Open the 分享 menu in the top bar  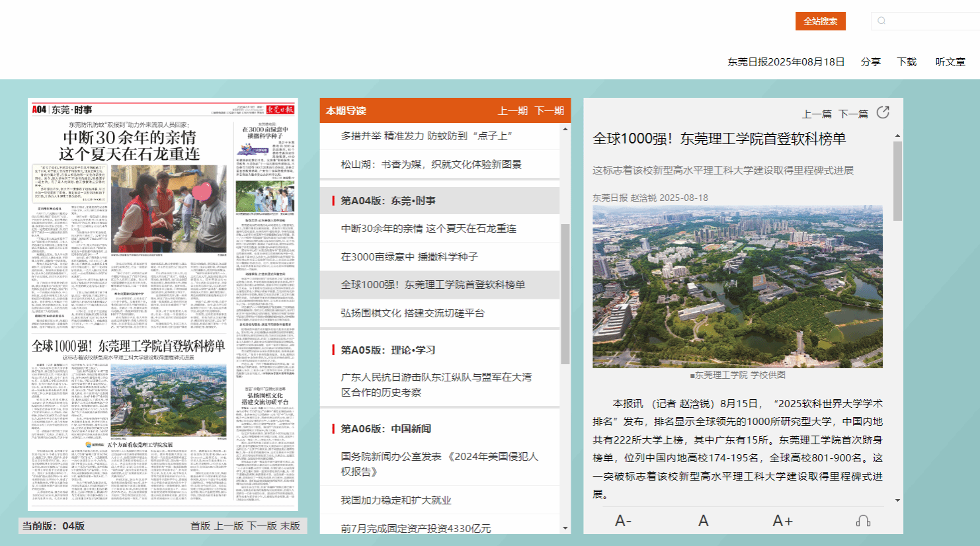click(x=870, y=61)
